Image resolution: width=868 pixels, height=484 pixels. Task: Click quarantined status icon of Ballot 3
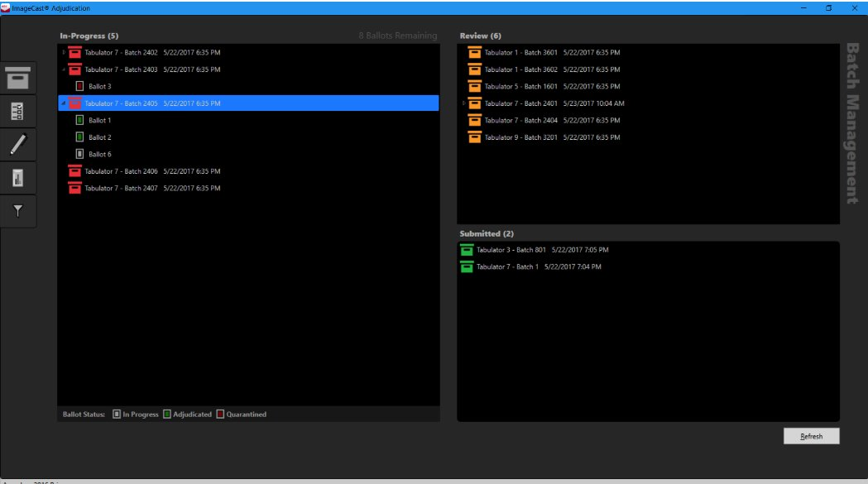pos(79,86)
